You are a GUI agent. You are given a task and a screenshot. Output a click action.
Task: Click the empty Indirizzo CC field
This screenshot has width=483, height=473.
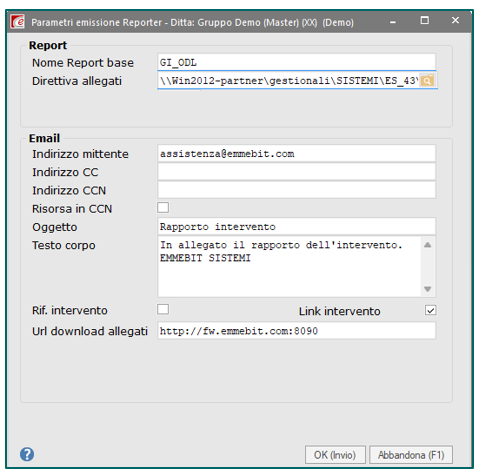(296, 172)
